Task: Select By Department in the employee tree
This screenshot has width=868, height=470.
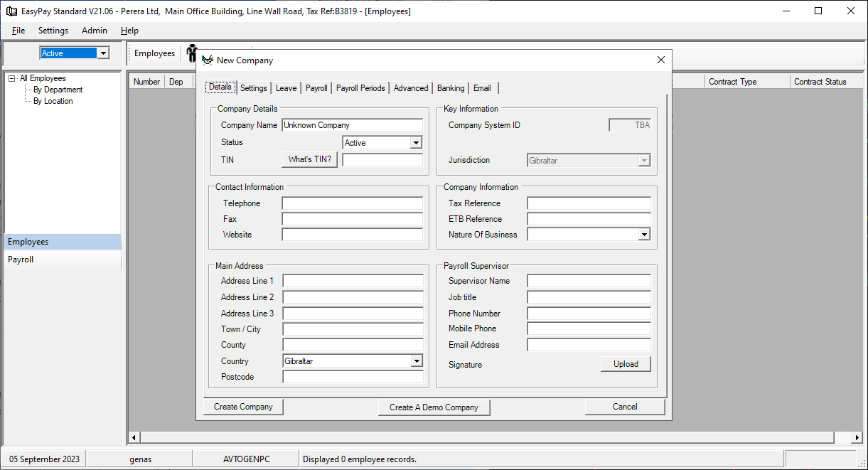Action: click(58, 90)
